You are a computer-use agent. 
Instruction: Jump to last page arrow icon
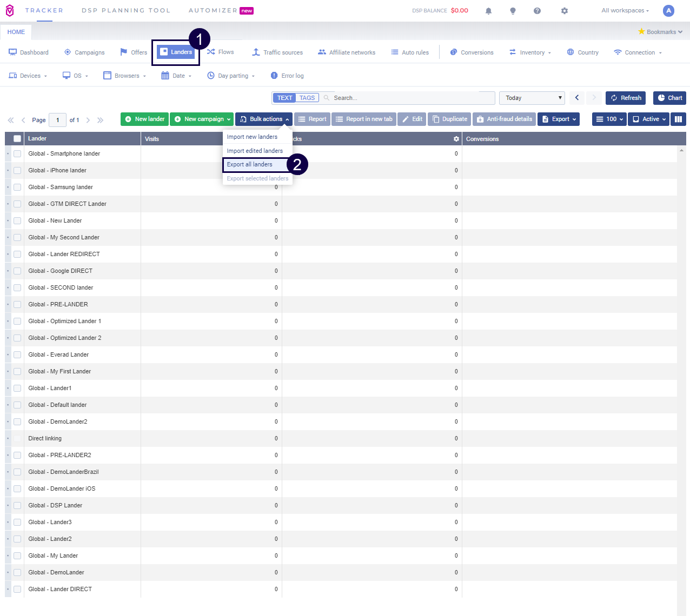[x=100, y=120]
